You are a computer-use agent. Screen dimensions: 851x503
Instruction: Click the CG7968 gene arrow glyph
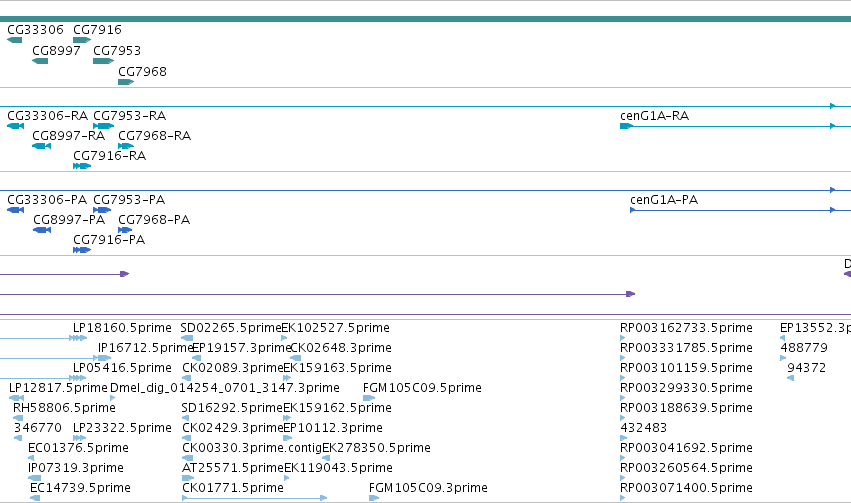[126, 82]
